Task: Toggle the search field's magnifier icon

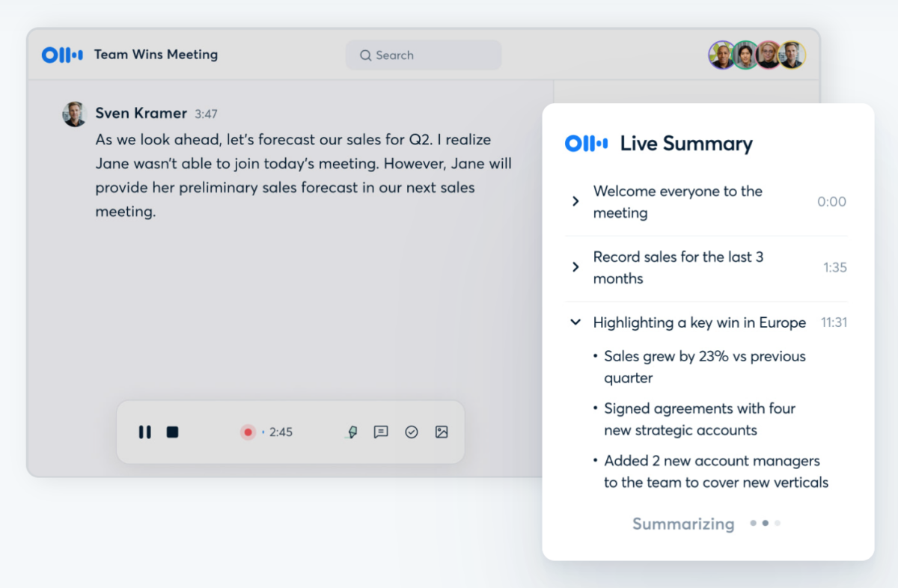Action: 365,55
